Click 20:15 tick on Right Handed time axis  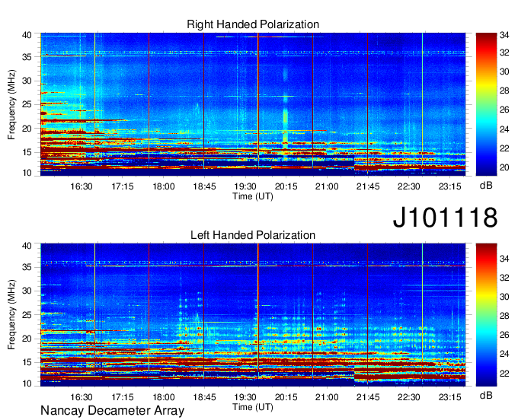click(286, 186)
